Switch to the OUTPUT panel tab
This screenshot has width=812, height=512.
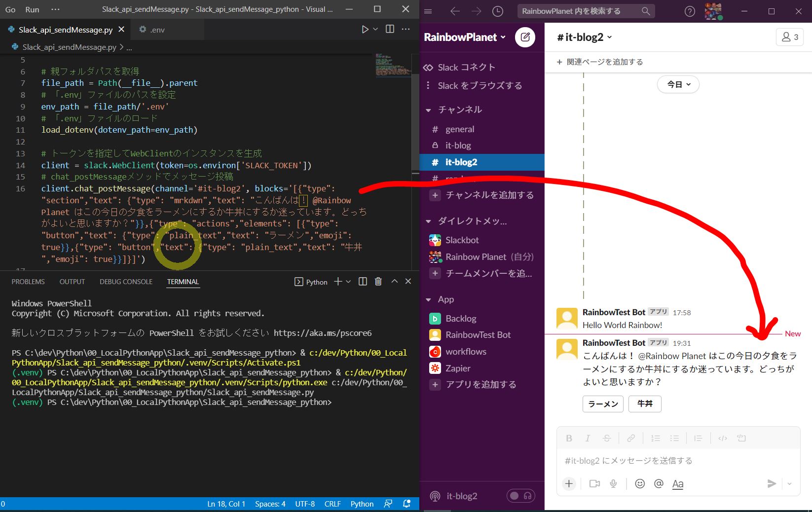click(x=72, y=282)
